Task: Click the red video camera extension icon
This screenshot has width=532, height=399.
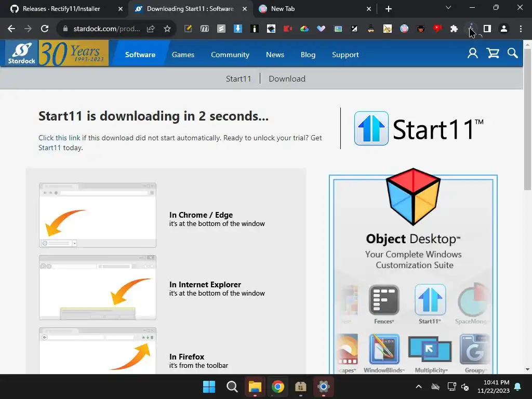Action: coord(288,29)
